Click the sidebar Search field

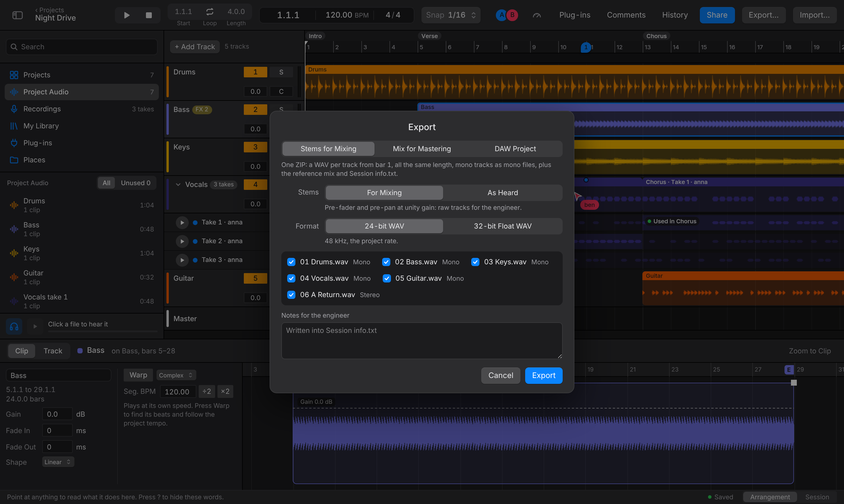coord(81,47)
